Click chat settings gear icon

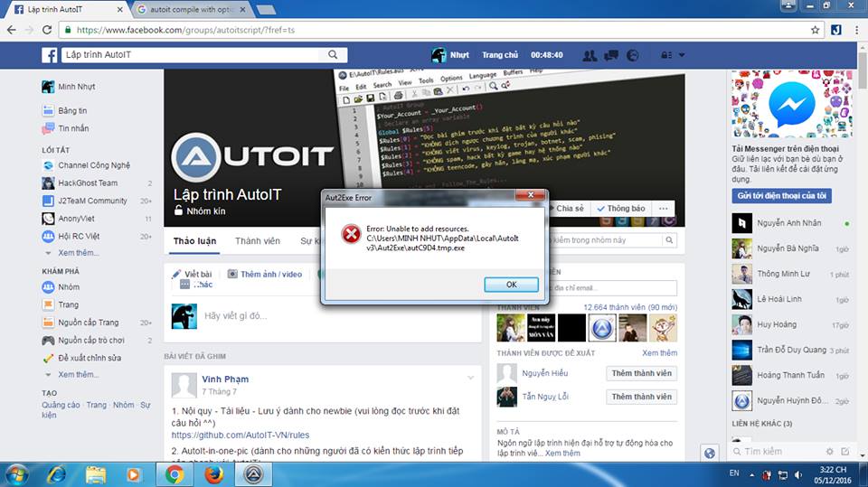(829, 452)
